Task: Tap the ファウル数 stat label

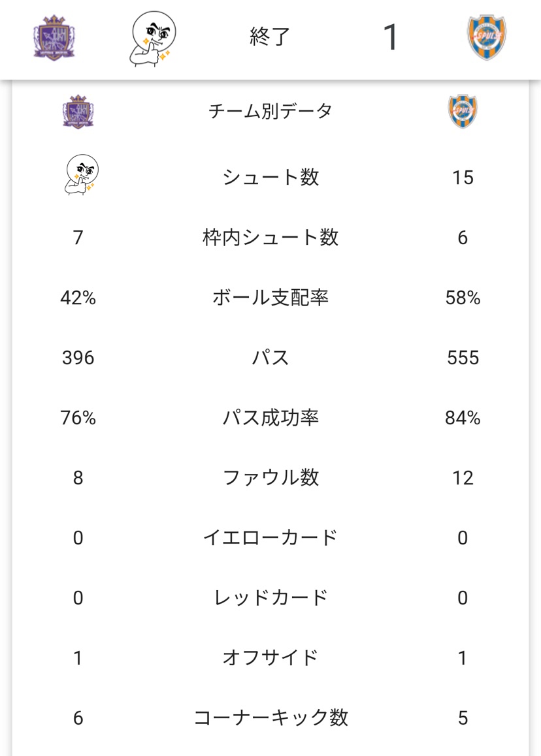Action: pyautogui.click(x=270, y=478)
